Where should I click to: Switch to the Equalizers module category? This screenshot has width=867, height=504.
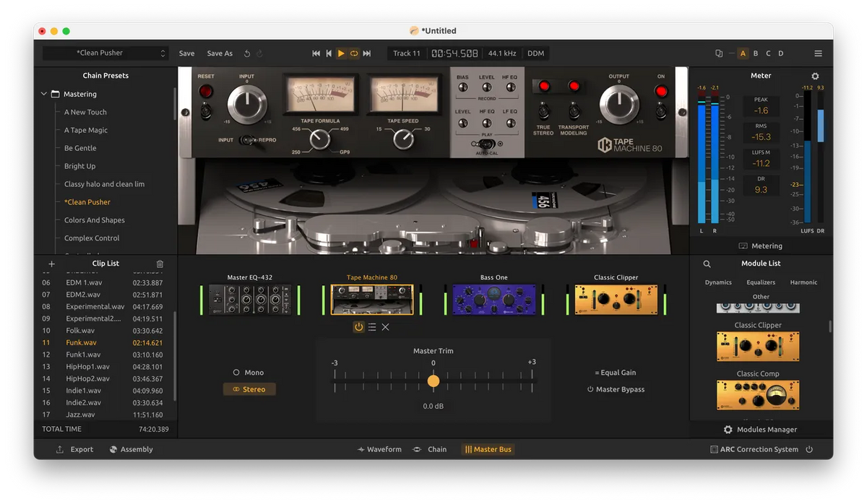click(761, 282)
